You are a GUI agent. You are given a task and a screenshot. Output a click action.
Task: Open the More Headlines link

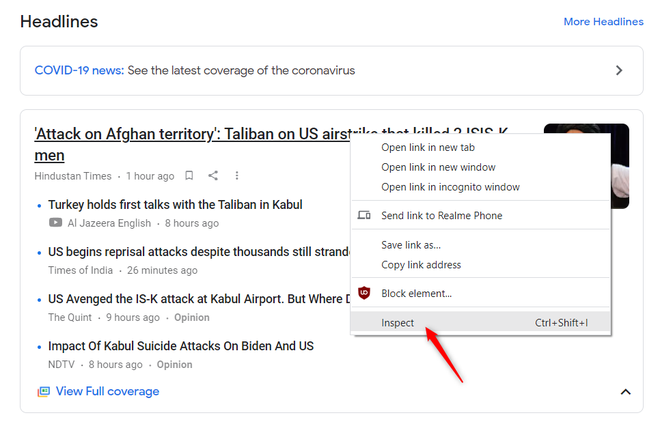click(603, 22)
